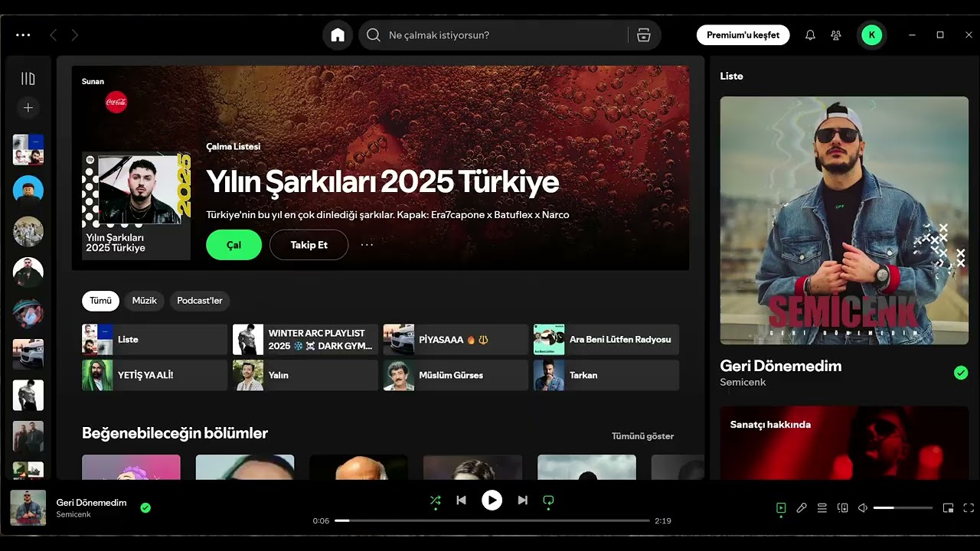Click Premium'u keşfet button
Screen dimensions: 980x551
(743, 35)
